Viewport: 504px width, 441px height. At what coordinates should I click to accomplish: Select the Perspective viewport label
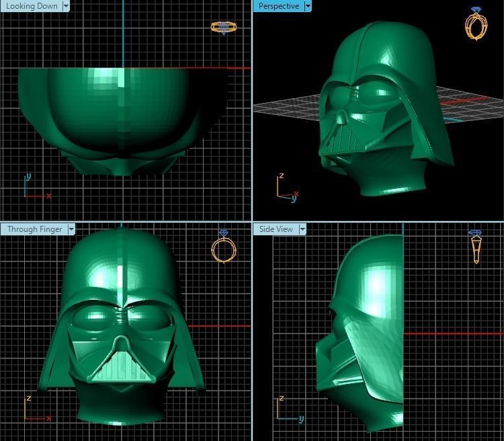point(279,6)
